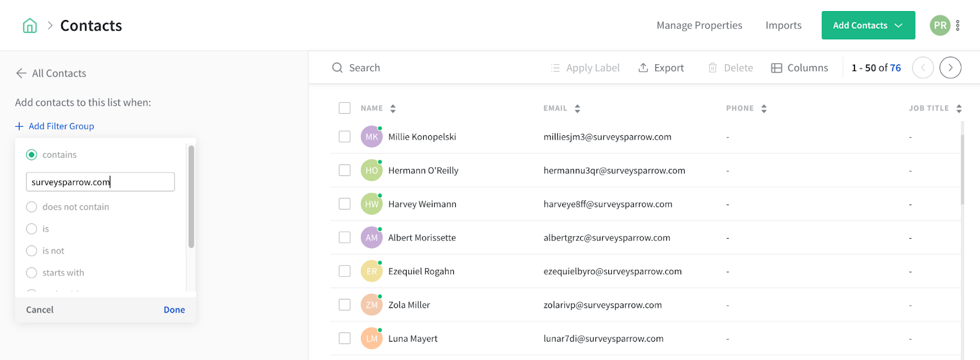Click email albertgrzc@surveysparrow.com

[607, 238]
